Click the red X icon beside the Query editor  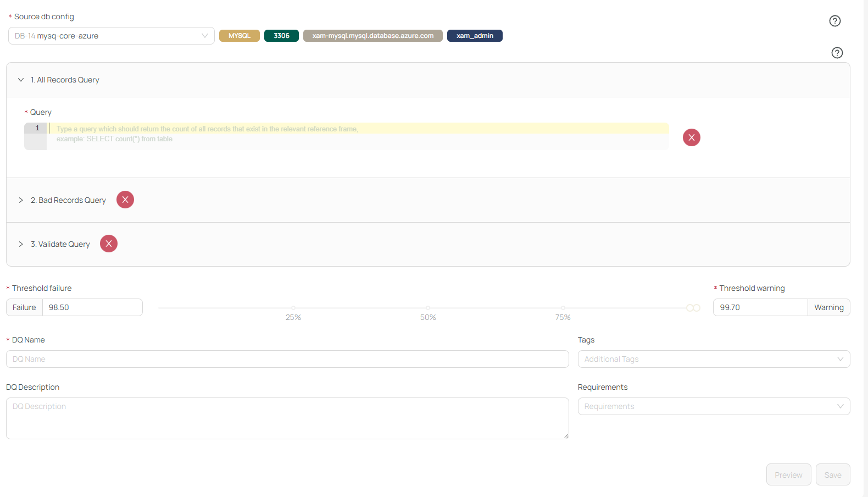coord(691,137)
